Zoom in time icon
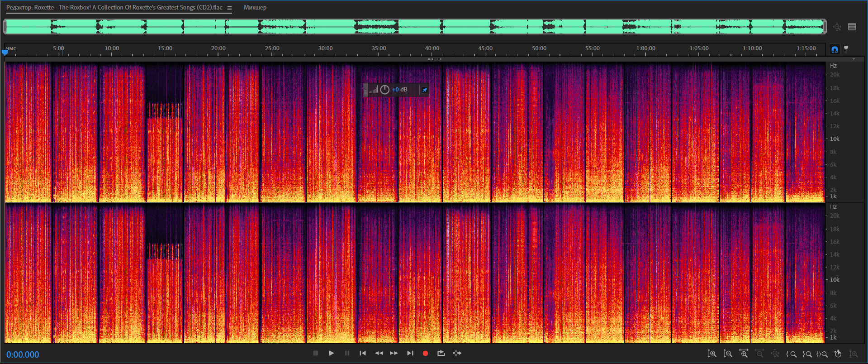Image resolution: width=868 pixels, height=364 pixels. pyautogui.click(x=744, y=354)
